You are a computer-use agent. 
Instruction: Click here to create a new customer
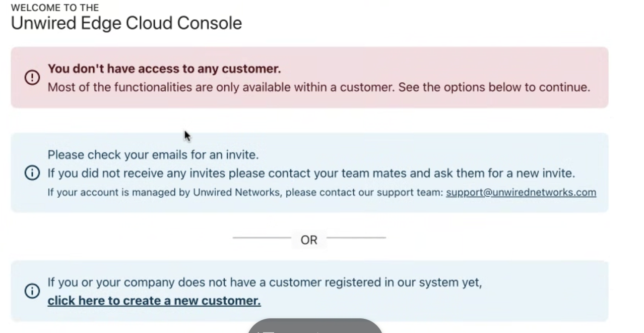pos(154,301)
